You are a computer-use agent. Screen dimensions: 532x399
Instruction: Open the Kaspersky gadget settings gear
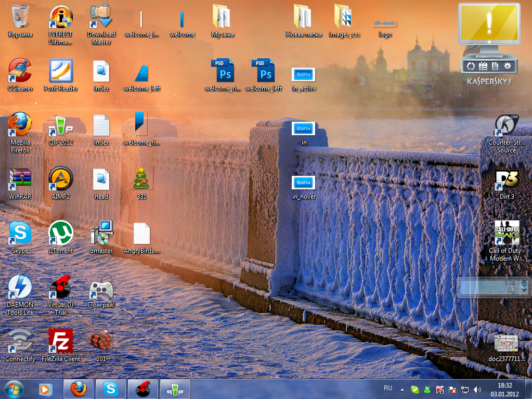[508, 66]
